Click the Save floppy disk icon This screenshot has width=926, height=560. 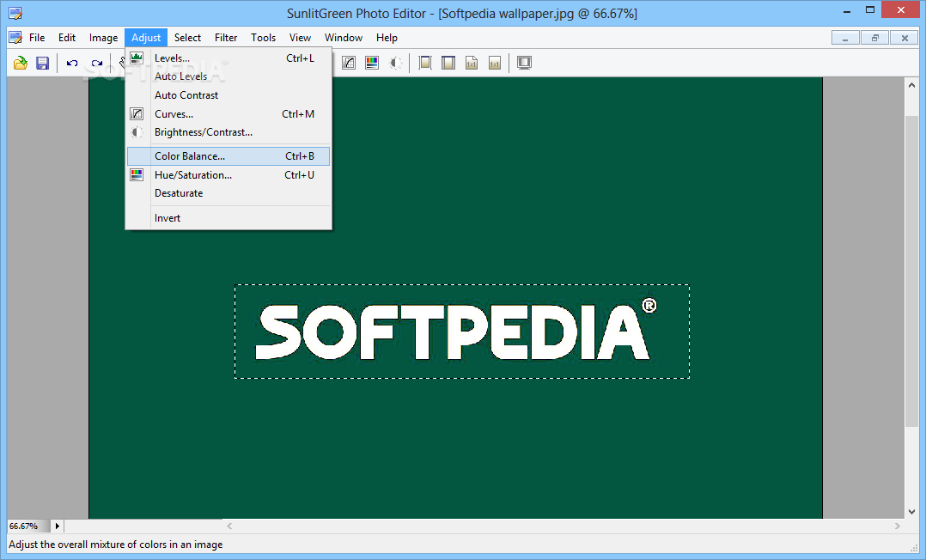point(43,63)
